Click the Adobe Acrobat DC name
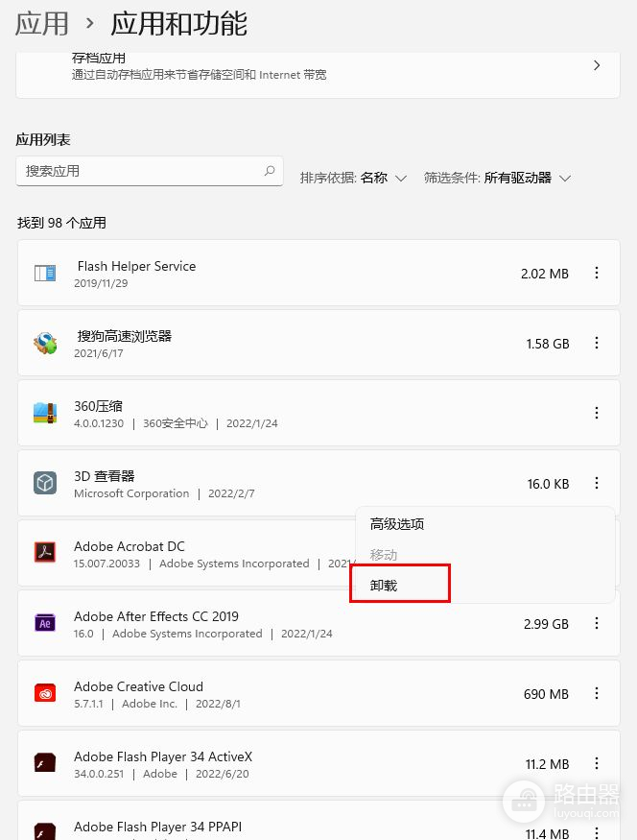Image resolution: width=637 pixels, height=840 pixels. coord(129,546)
